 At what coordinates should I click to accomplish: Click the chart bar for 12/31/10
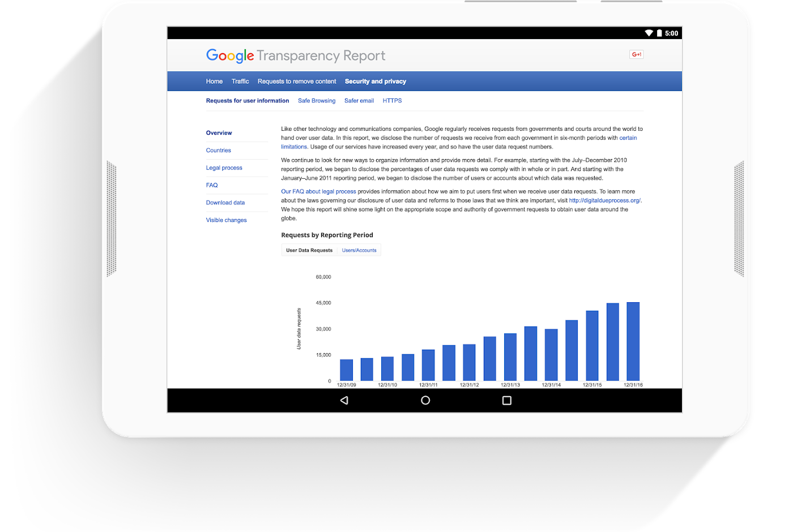pos(387,369)
